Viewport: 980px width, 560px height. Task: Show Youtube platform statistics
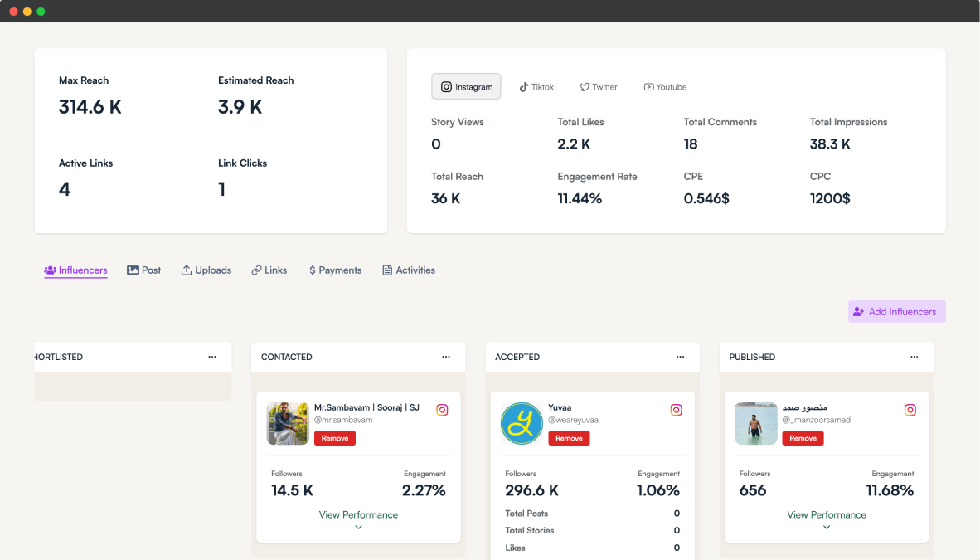pyautogui.click(x=665, y=87)
